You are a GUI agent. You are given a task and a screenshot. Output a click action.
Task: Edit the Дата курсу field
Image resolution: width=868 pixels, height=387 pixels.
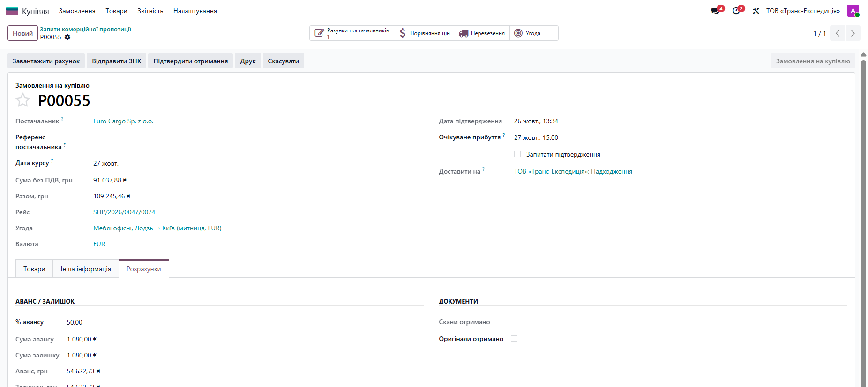tap(106, 163)
